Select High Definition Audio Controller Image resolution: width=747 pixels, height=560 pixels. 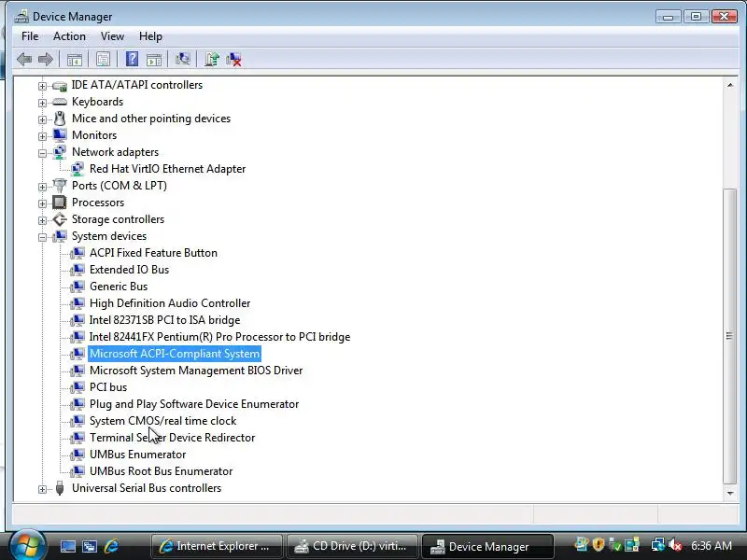170,303
